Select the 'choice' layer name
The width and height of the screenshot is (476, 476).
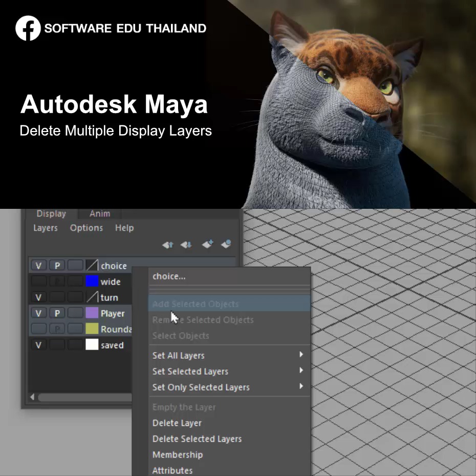click(x=114, y=266)
